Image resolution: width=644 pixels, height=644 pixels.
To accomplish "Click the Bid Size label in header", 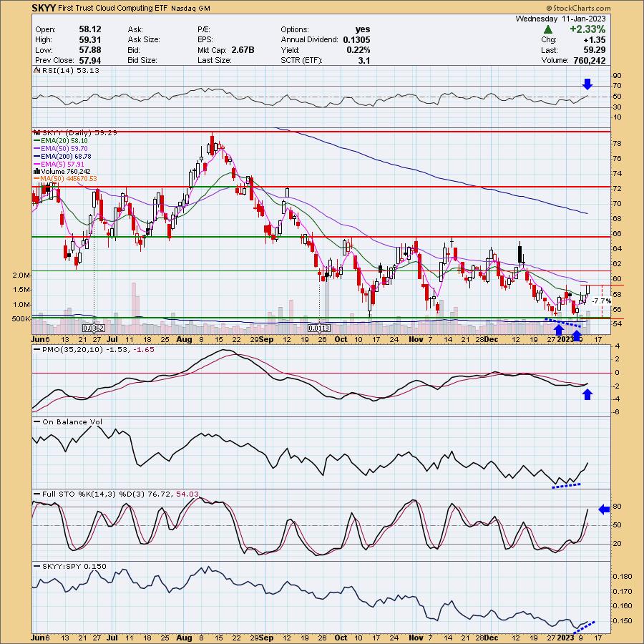I will pos(143,60).
